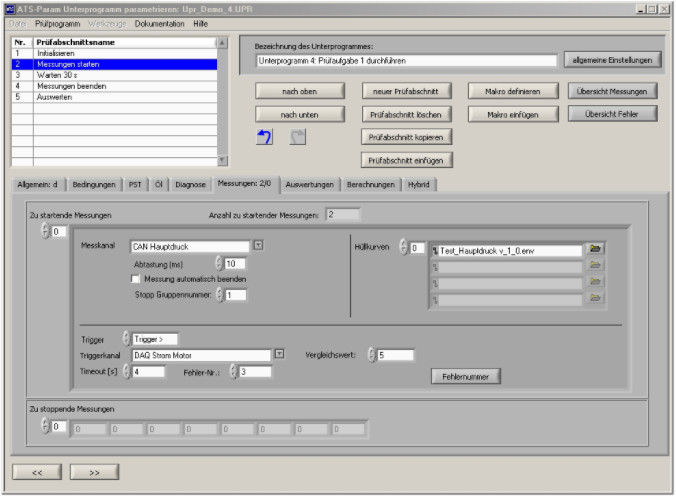Click the Makro einfügen button

[513, 115]
